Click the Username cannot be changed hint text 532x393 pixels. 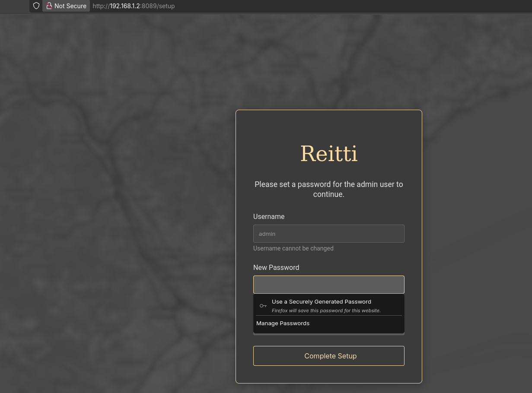(293, 248)
